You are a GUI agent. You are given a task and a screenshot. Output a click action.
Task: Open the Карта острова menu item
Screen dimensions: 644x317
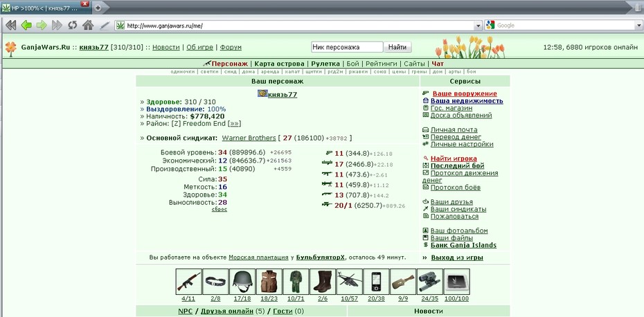pos(279,64)
